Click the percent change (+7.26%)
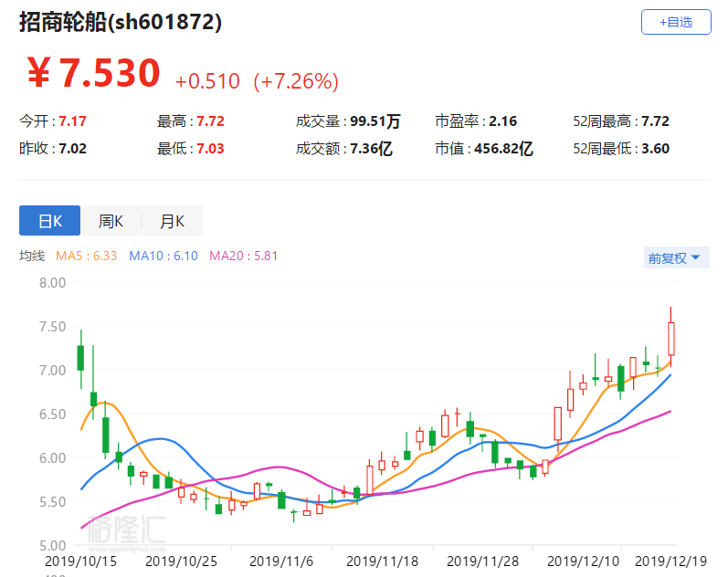This screenshot has width=728, height=577. (x=296, y=81)
